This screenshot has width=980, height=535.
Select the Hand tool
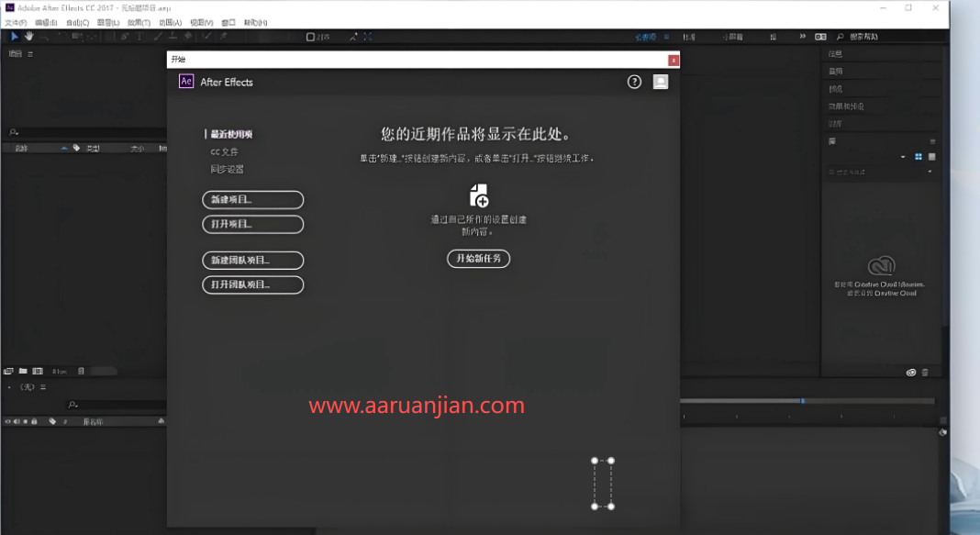pyautogui.click(x=28, y=37)
